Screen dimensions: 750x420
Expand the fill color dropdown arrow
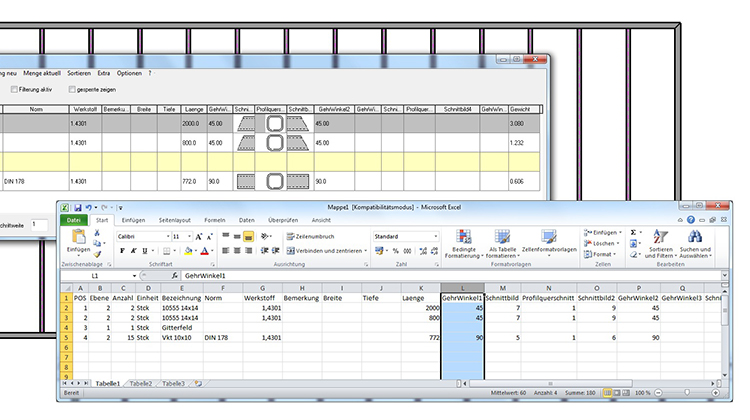pyautogui.click(x=196, y=251)
